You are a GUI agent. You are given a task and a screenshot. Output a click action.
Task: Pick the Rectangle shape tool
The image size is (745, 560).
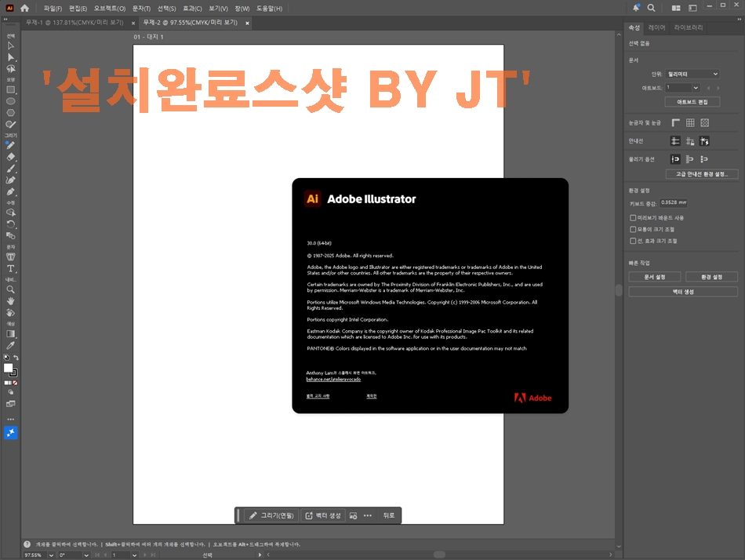[x=11, y=89]
